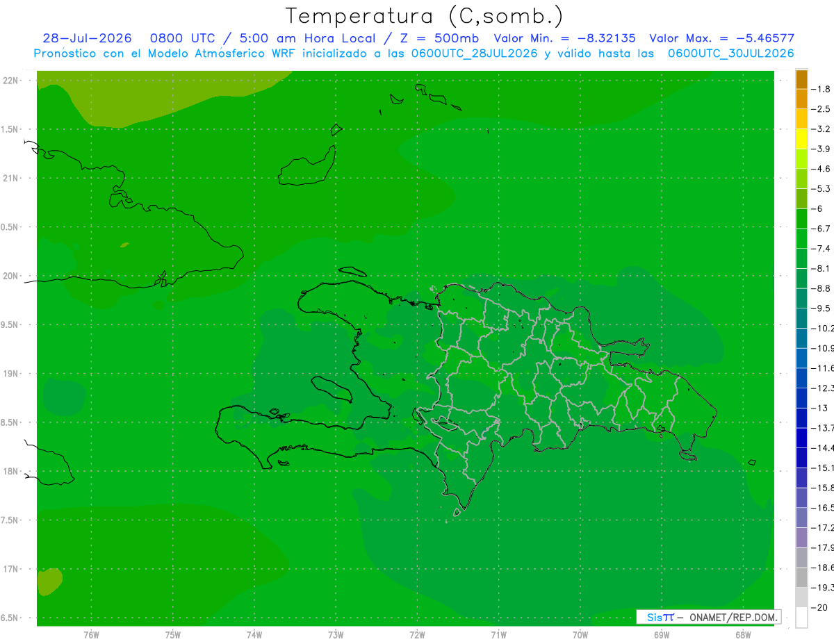Image resolution: width=834 pixels, height=644 pixels.
Task: Click the 'ONAMET/REP.DOM.' credit label
Action: click(732, 617)
